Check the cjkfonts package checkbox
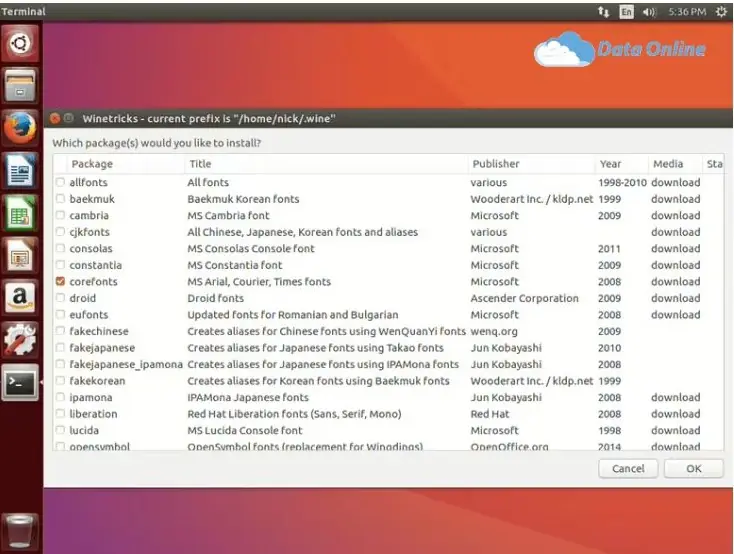 [60, 232]
